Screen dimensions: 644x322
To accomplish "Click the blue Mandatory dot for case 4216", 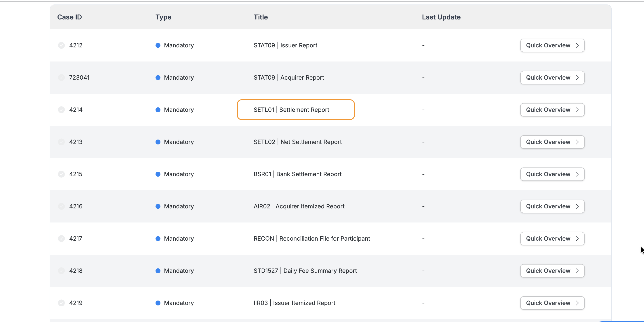I will (158, 206).
